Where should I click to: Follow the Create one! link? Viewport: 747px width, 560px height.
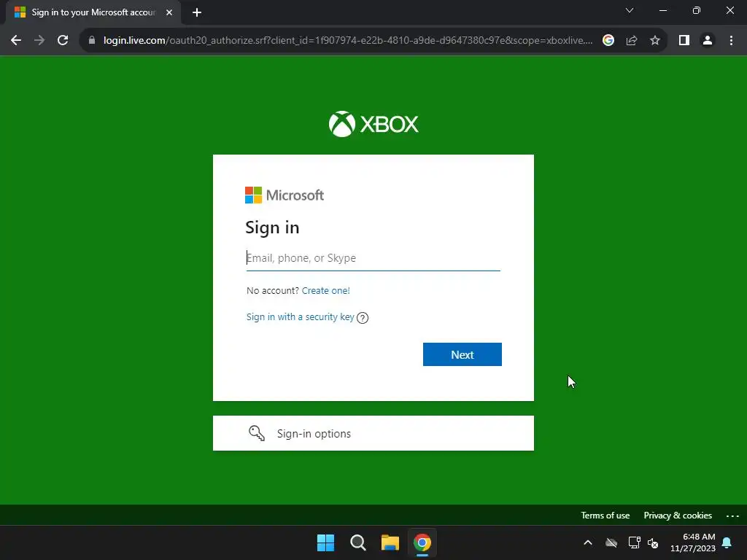tap(326, 290)
